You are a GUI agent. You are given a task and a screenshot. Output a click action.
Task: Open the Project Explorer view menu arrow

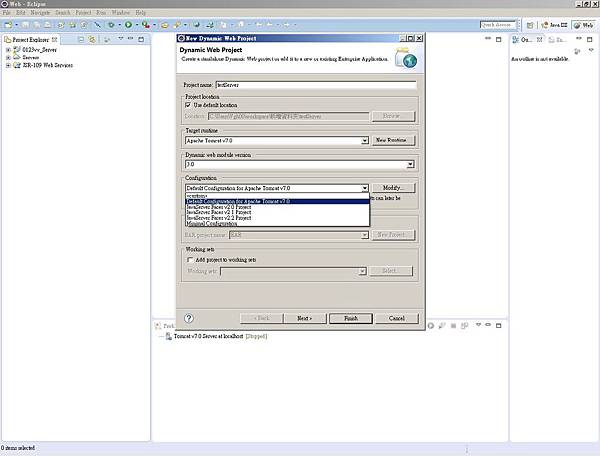[x=121, y=39]
